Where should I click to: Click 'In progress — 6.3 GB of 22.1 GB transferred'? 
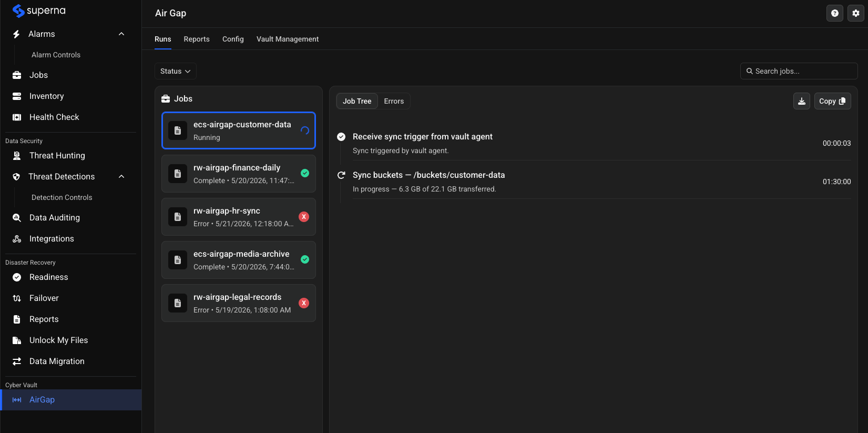[424, 189]
